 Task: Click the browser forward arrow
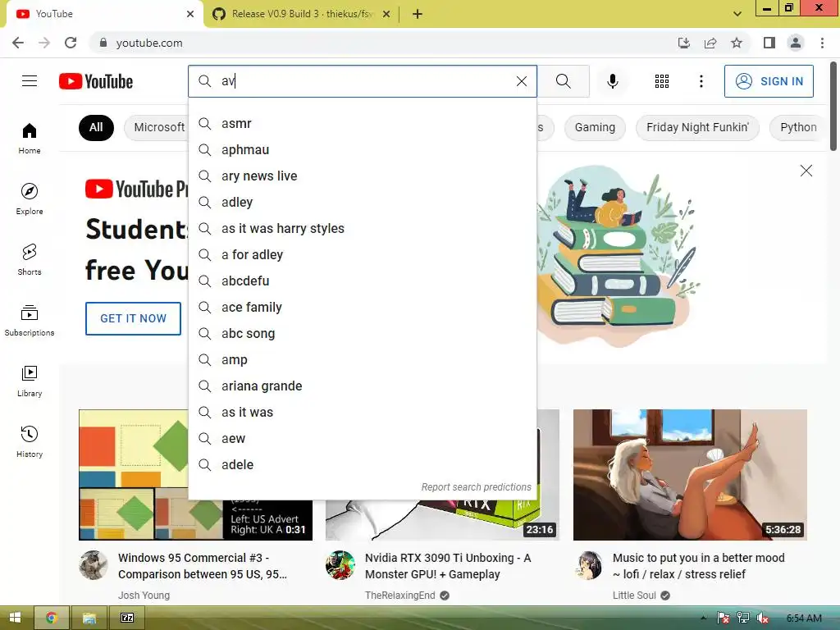pyautogui.click(x=44, y=43)
